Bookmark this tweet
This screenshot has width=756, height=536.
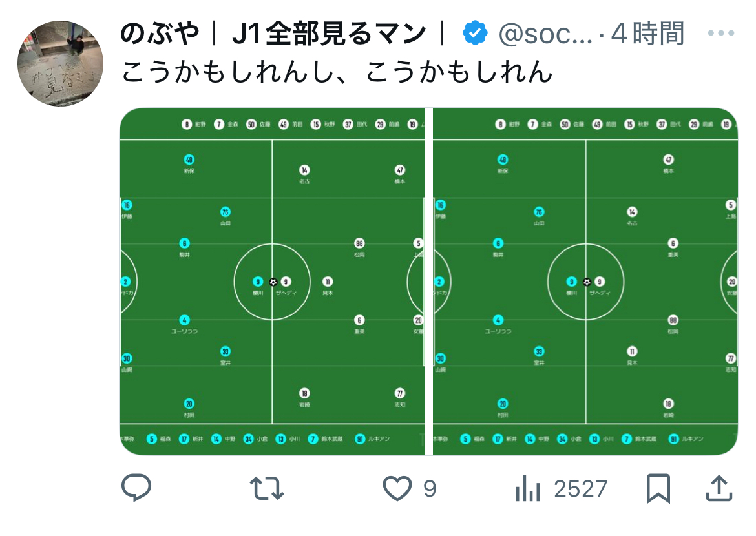658,488
